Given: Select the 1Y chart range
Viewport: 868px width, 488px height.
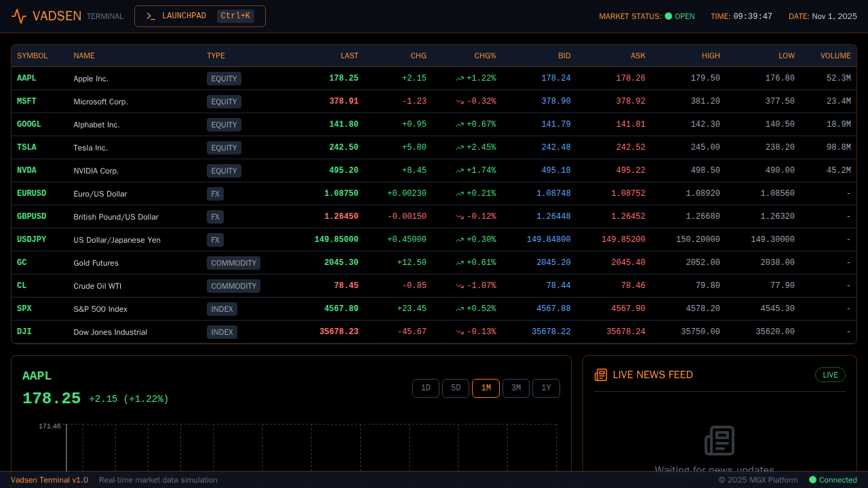Looking at the screenshot, I should pos(547,388).
